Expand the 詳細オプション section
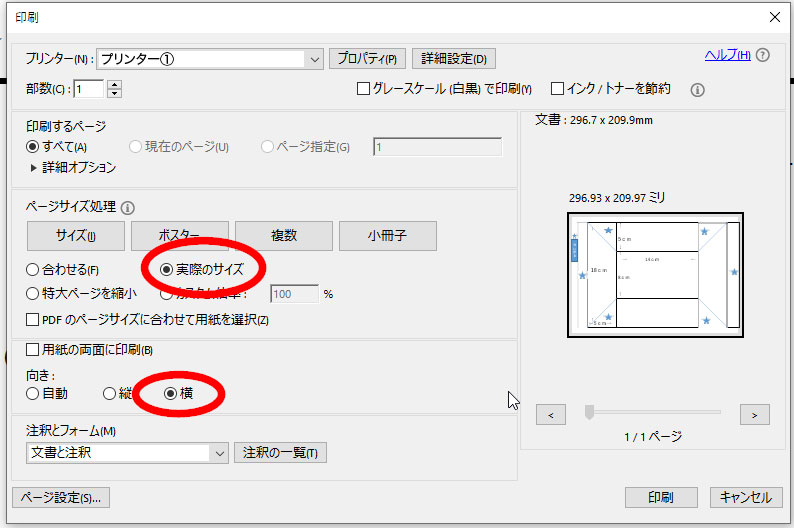Image resolution: width=794 pixels, height=528 pixels. click(33, 168)
